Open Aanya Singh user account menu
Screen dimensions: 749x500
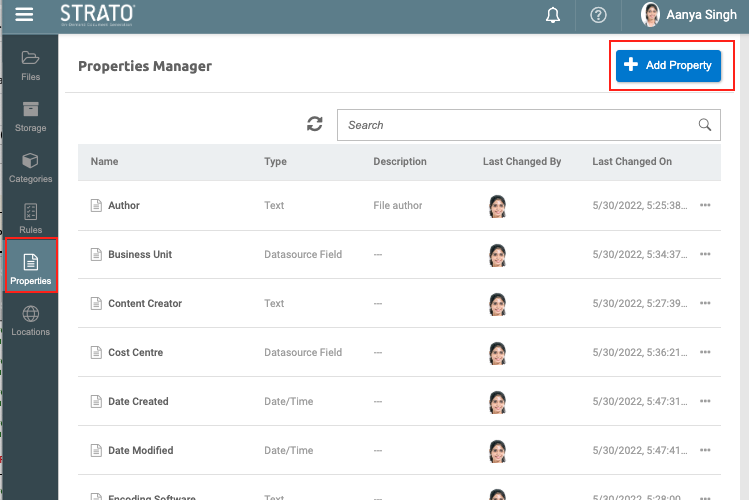point(689,15)
